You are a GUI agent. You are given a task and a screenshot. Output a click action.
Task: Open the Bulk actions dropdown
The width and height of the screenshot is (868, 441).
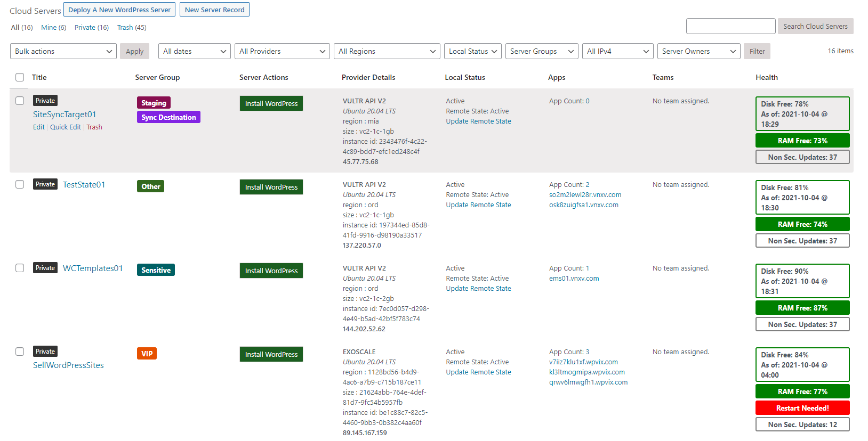tap(63, 51)
